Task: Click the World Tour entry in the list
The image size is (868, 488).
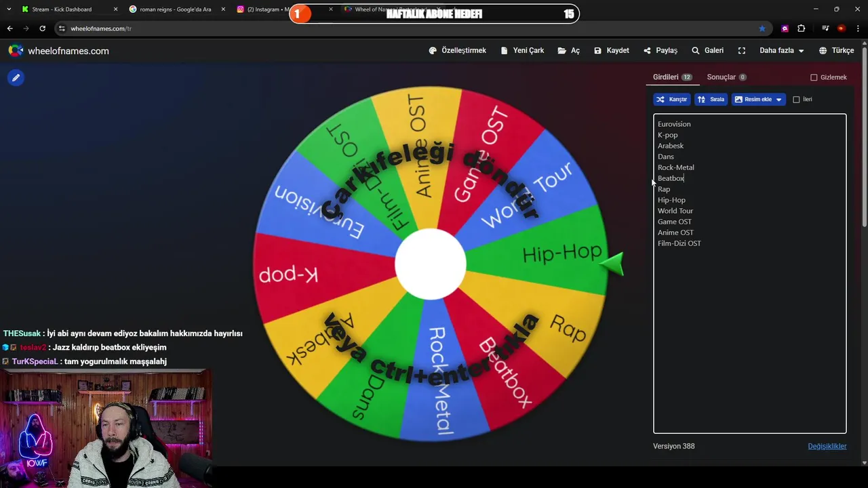Action: (675, 211)
